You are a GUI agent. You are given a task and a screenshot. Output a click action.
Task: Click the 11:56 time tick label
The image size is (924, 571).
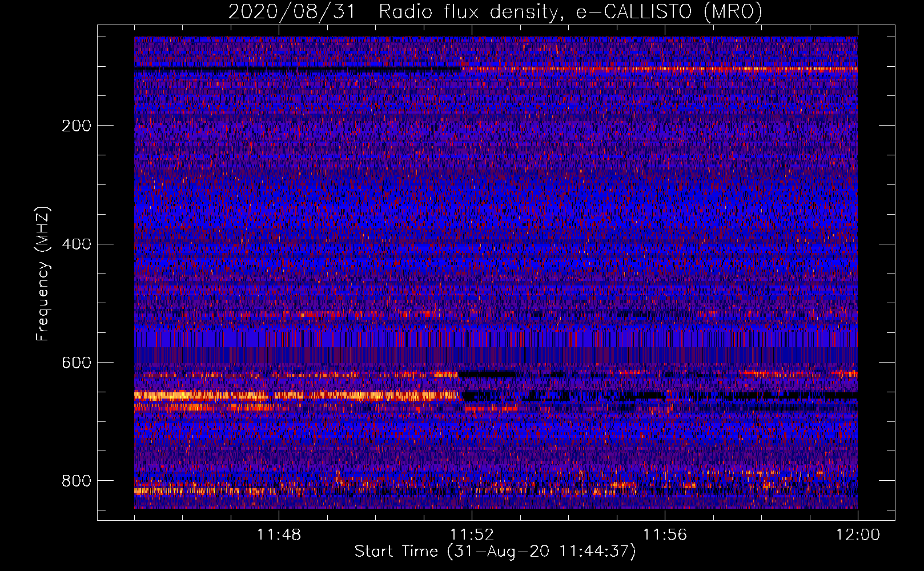coord(665,535)
